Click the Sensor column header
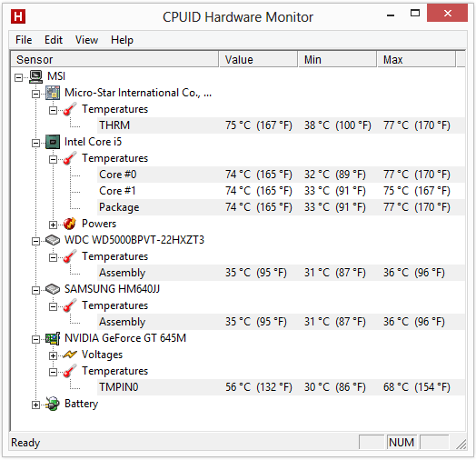 click(114, 59)
